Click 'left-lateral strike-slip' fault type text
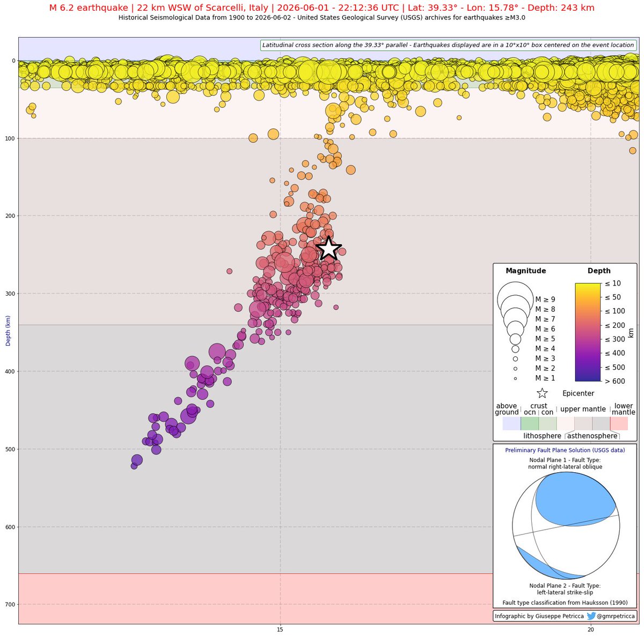This screenshot has width=644, height=644. [565, 592]
